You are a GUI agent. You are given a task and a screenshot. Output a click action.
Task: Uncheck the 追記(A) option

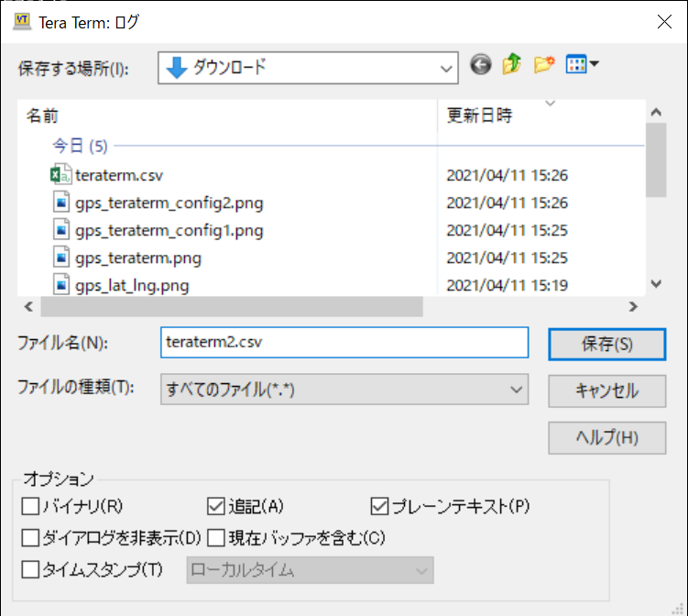[x=216, y=506]
